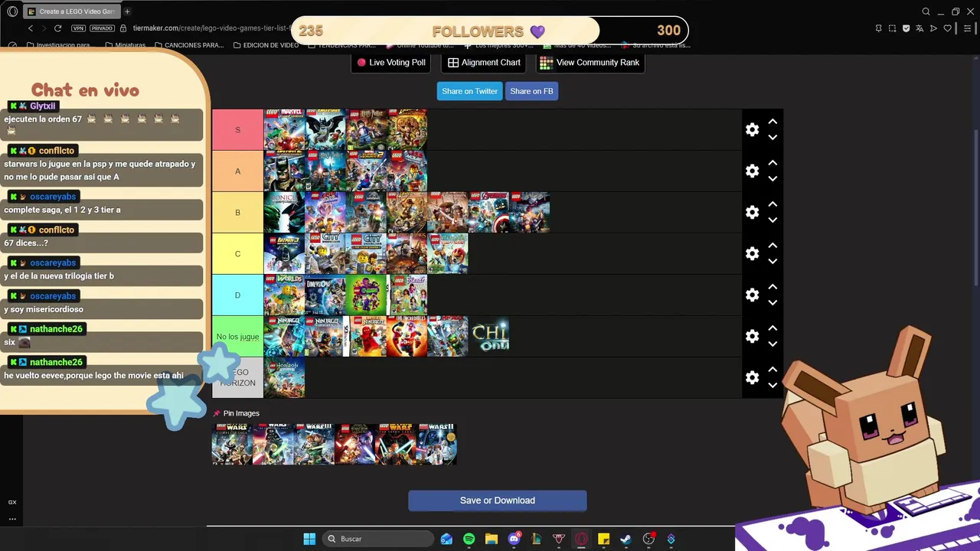Open the Alignment Chart

pyautogui.click(x=484, y=63)
